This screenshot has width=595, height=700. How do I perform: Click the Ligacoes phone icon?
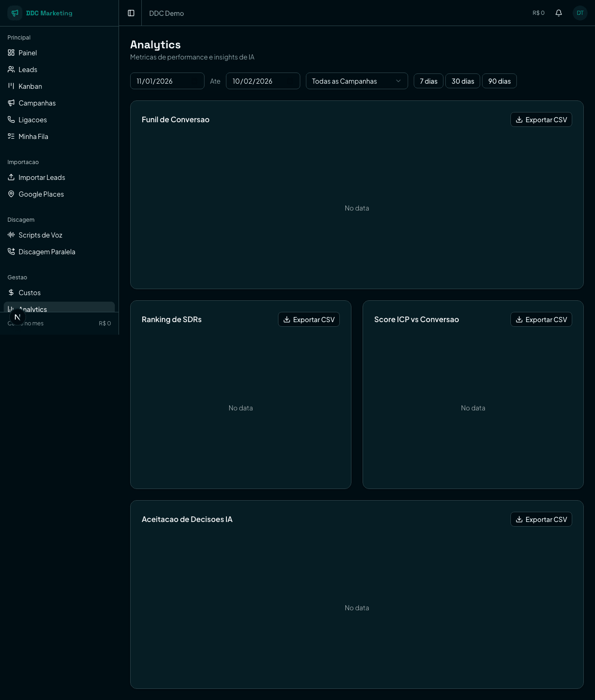[11, 119]
